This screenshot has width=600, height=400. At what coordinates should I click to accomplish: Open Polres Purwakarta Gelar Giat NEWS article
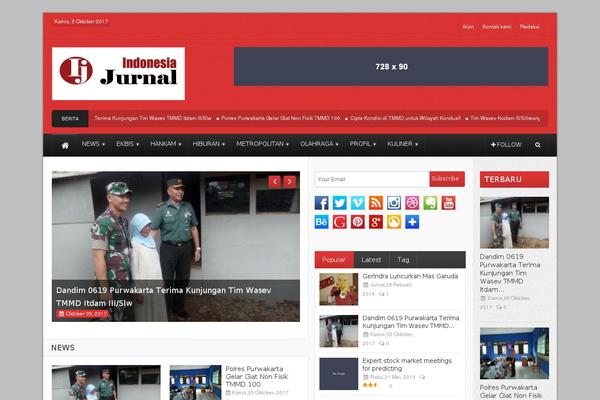pos(257,376)
